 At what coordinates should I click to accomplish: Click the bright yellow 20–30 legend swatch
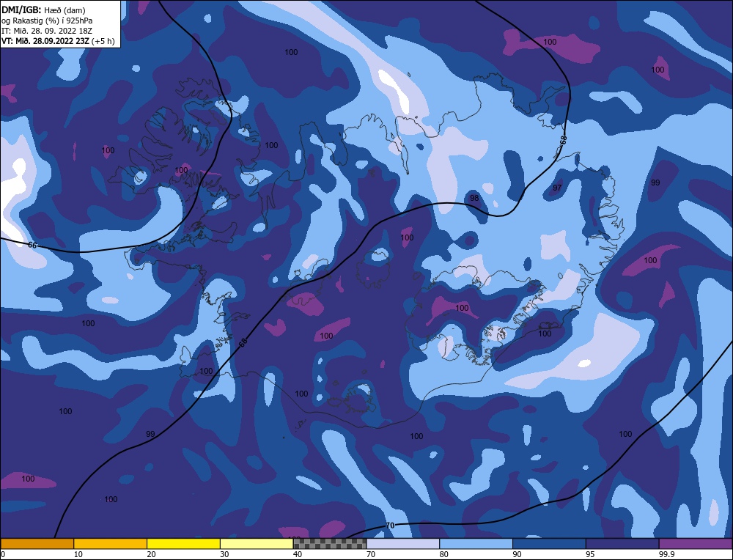coord(183,544)
